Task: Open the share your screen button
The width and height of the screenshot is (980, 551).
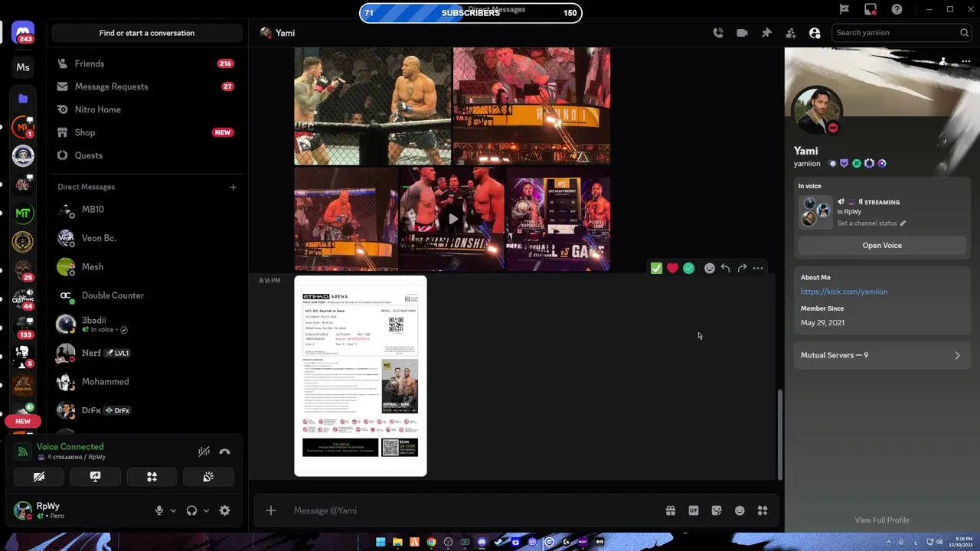Action: coord(95,477)
